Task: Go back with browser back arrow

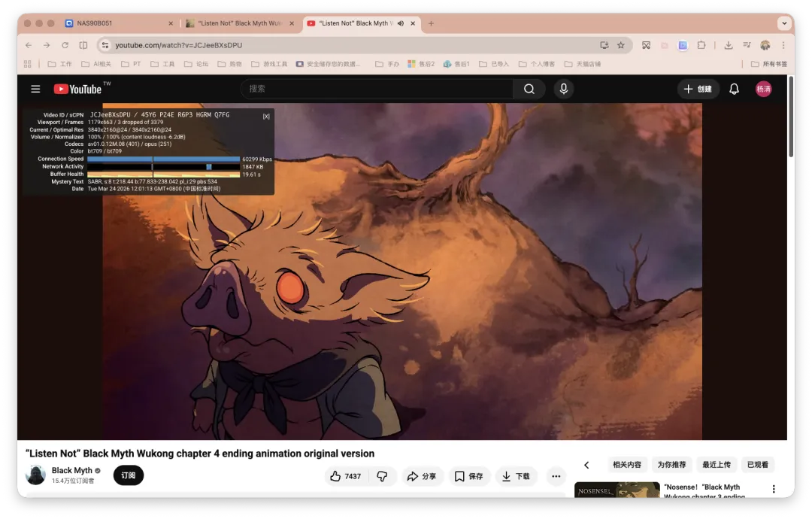Action: pos(29,45)
